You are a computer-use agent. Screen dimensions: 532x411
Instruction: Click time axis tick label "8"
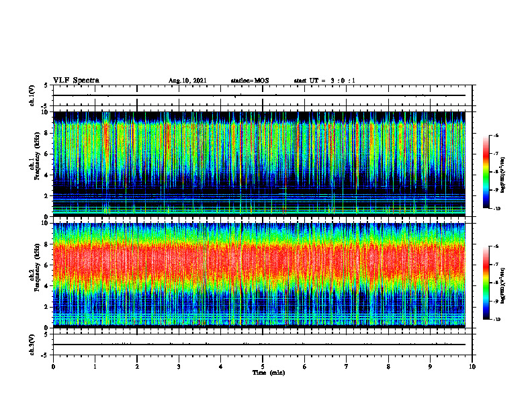coord(388,367)
